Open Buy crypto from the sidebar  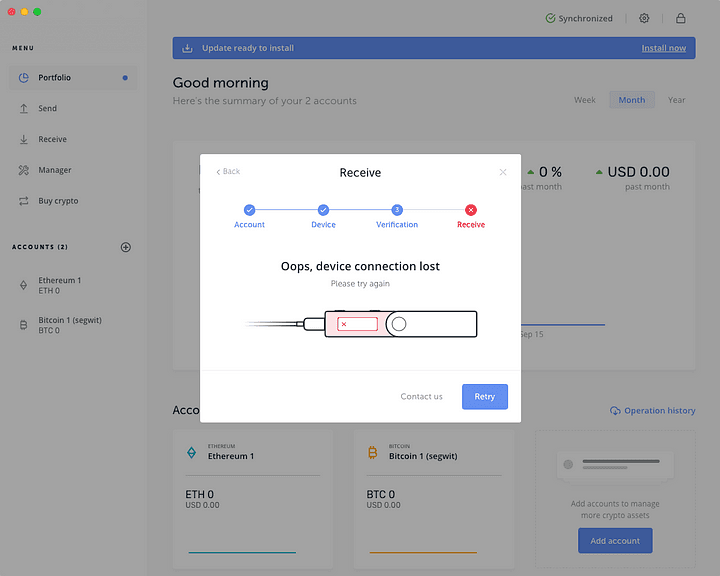click(x=73, y=201)
